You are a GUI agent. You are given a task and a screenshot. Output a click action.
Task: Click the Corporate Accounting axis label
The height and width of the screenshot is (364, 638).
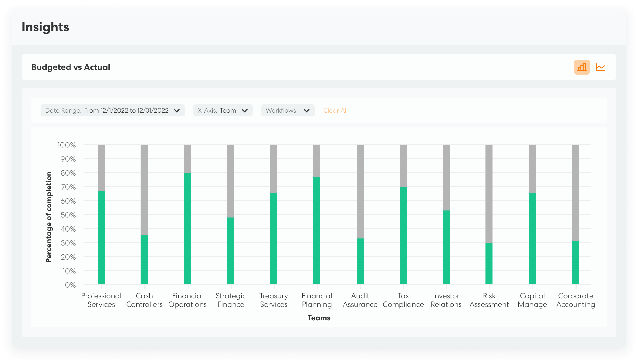pyautogui.click(x=575, y=300)
